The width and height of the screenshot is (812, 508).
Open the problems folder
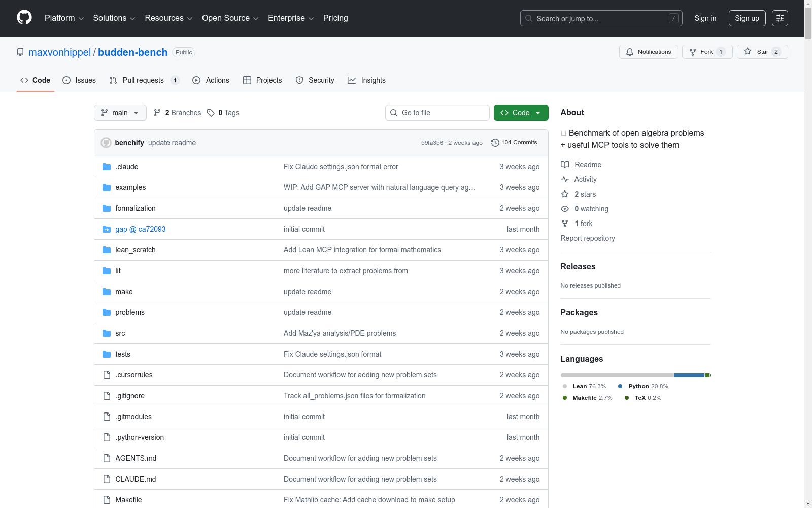[x=130, y=312]
